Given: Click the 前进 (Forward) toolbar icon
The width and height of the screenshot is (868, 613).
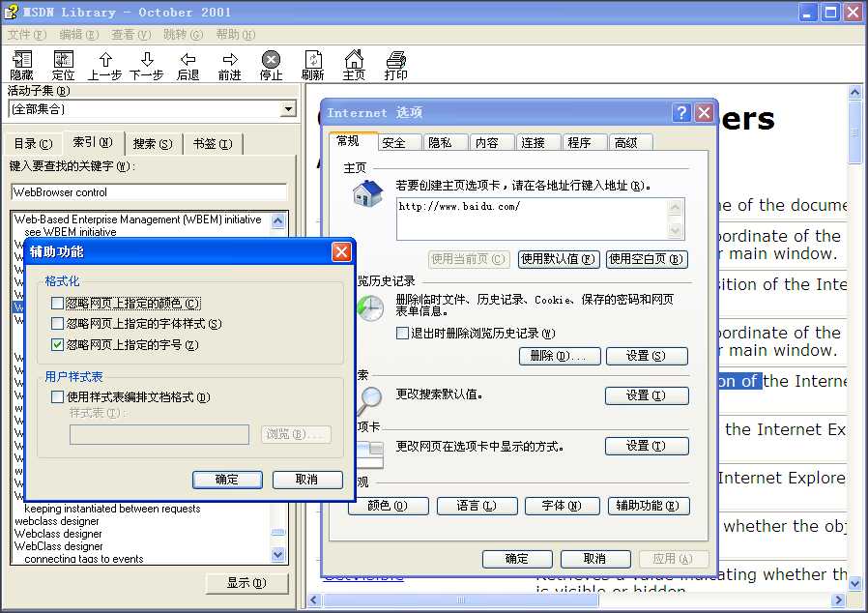Looking at the screenshot, I should [230, 66].
